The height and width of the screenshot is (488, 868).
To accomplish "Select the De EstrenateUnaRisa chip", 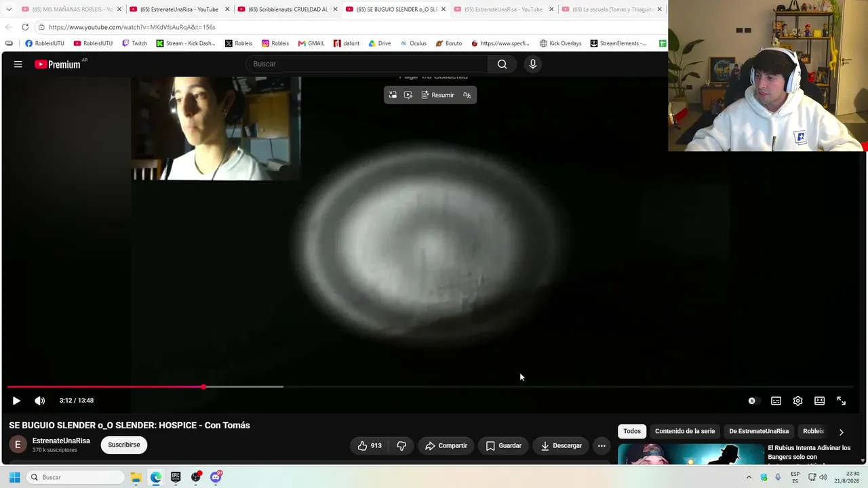I will pyautogui.click(x=759, y=431).
